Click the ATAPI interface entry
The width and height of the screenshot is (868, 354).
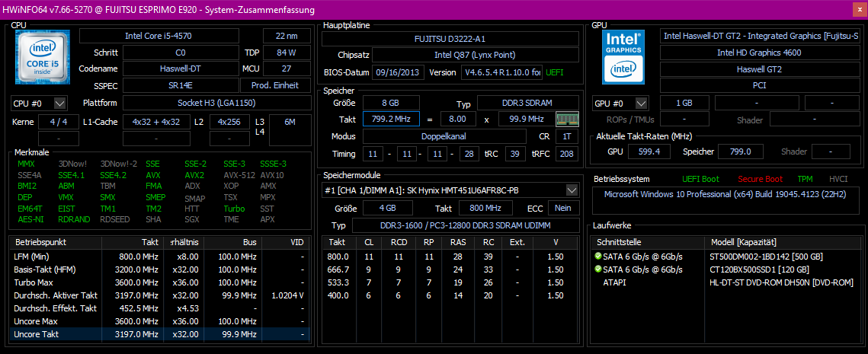[x=614, y=282]
